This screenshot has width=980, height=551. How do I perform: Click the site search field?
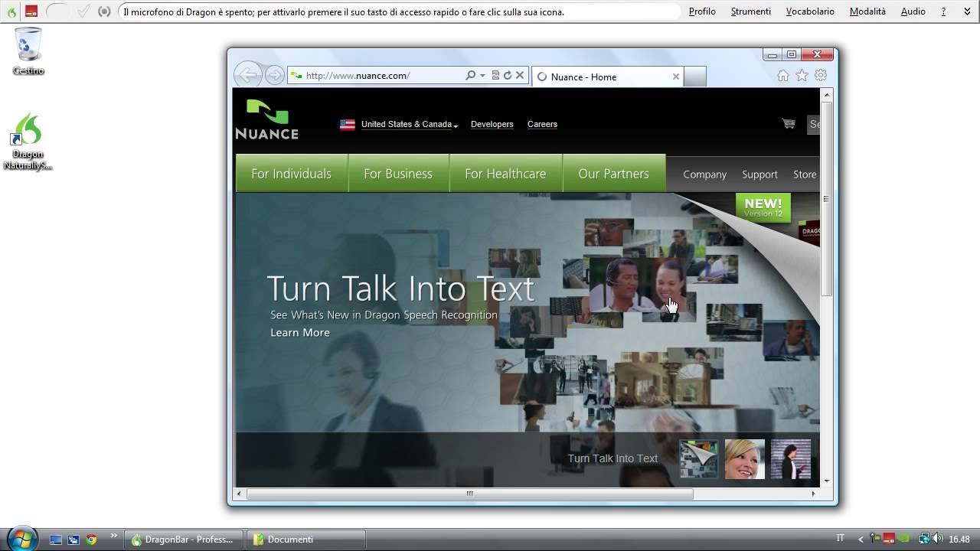click(x=814, y=124)
